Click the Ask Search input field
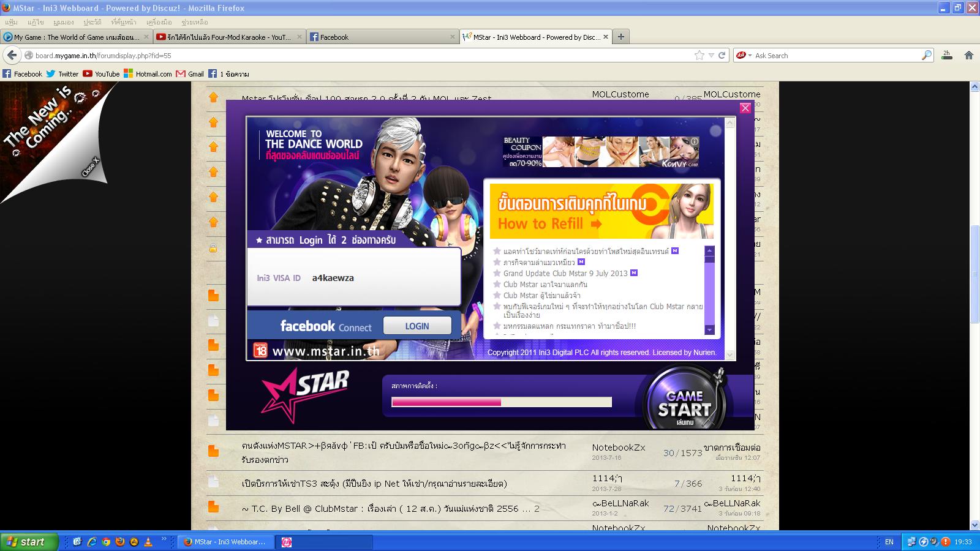980x551 pixels. [x=837, y=55]
